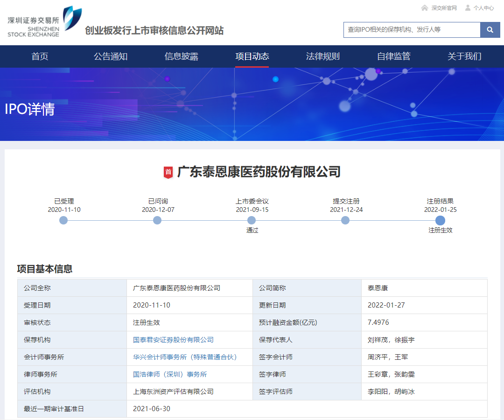Click the home icon beside 深交所官网

(x=425, y=8)
